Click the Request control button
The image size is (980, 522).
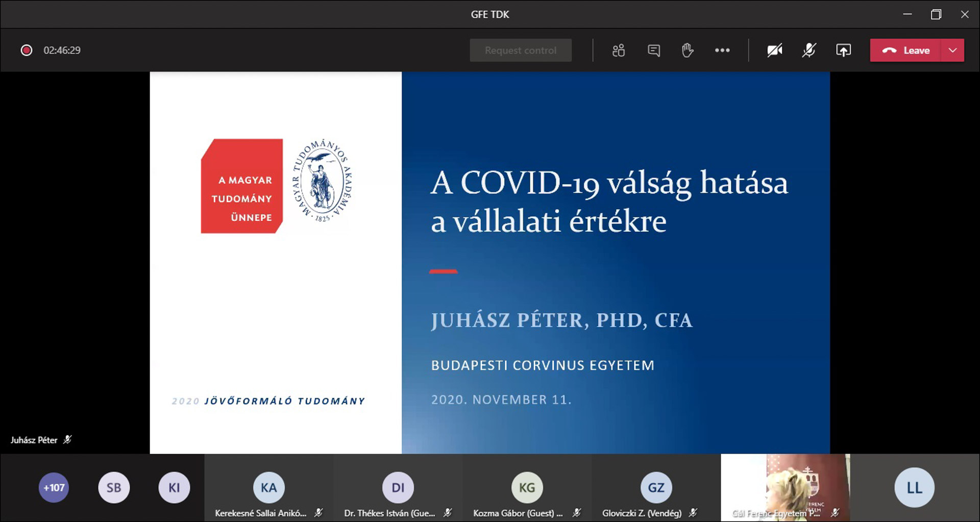(x=521, y=50)
